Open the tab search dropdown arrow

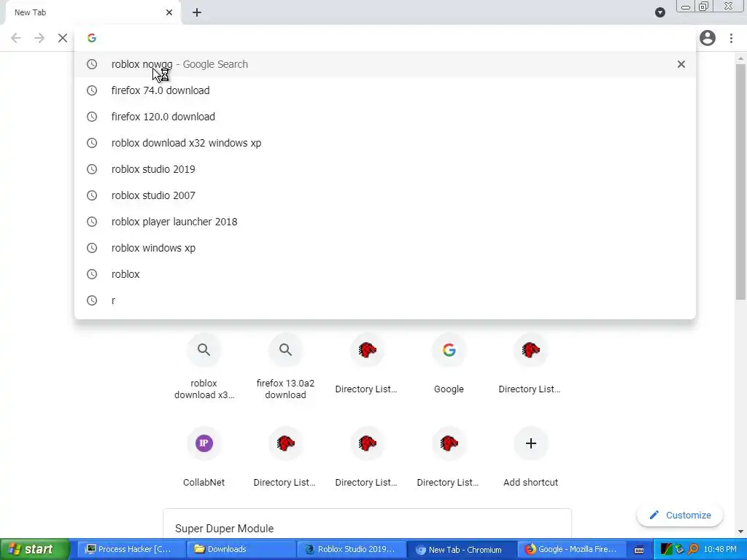point(659,12)
